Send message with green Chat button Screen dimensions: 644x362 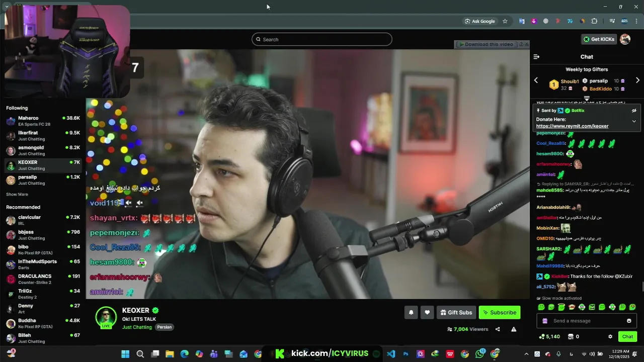[x=627, y=337]
